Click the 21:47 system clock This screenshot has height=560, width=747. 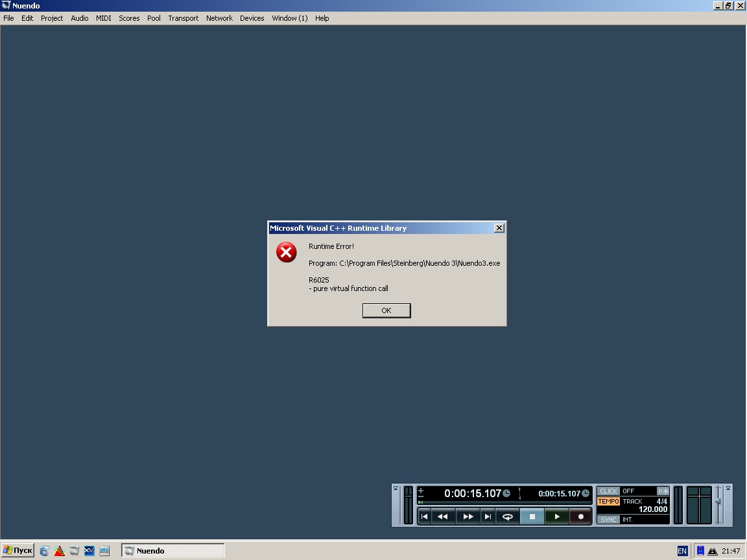pos(731,551)
